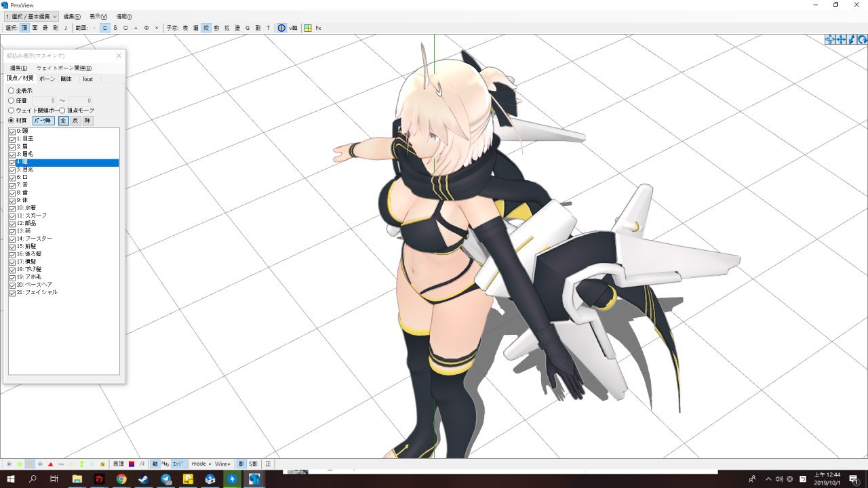
Task: Open ウェイトボーン関連 menu in masking panel
Action: [x=64, y=68]
